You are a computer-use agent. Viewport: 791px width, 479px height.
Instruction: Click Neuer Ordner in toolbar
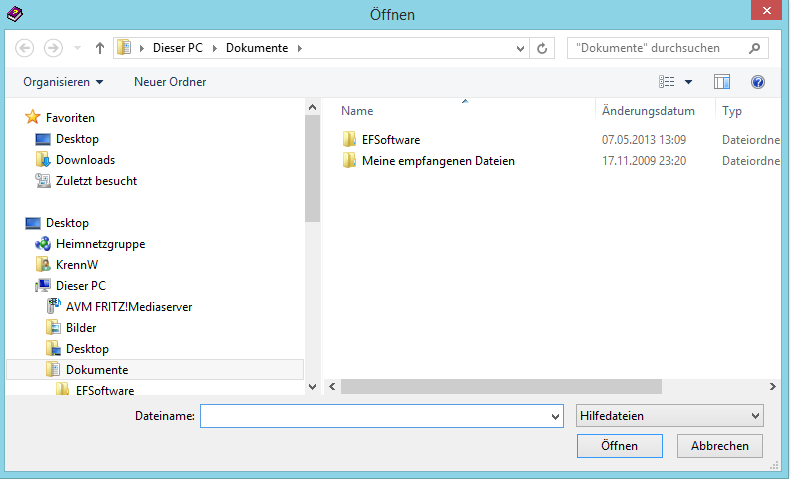(170, 82)
